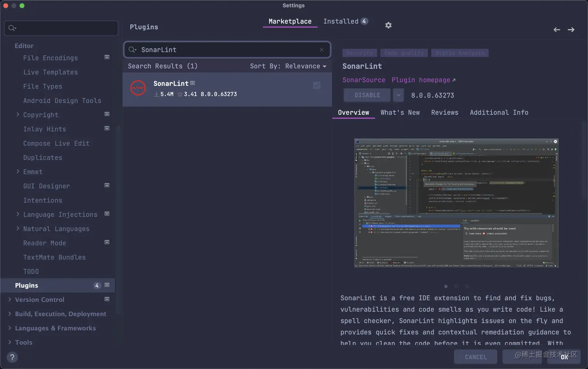588x369 pixels.
Task: Go back with the left arrow
Action: (556, 30)
